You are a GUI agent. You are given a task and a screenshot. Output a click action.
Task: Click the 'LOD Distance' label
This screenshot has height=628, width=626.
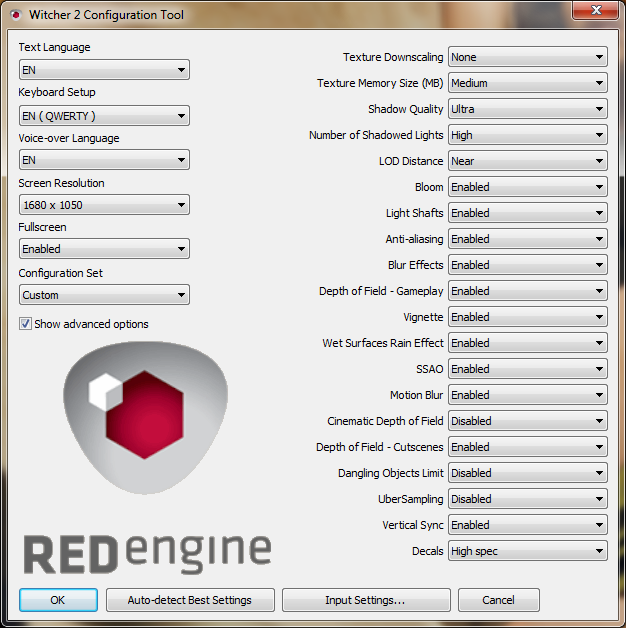click(x=411, y=161)
